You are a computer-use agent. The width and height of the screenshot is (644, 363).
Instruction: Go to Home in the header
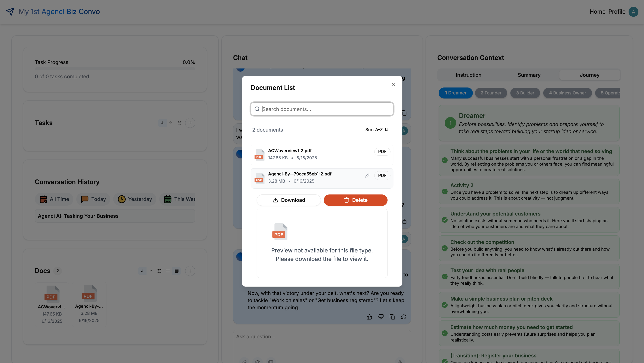point(597,12)
